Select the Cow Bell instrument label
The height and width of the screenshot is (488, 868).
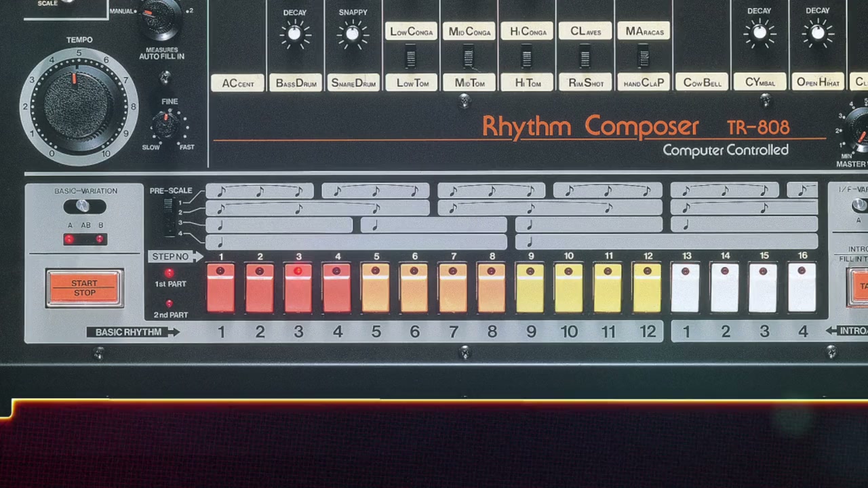[x=703, y=83]
